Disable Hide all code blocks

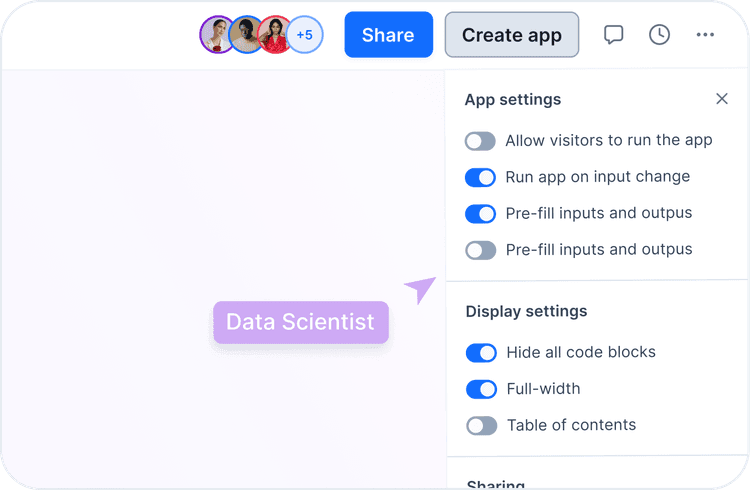(481, 352)
